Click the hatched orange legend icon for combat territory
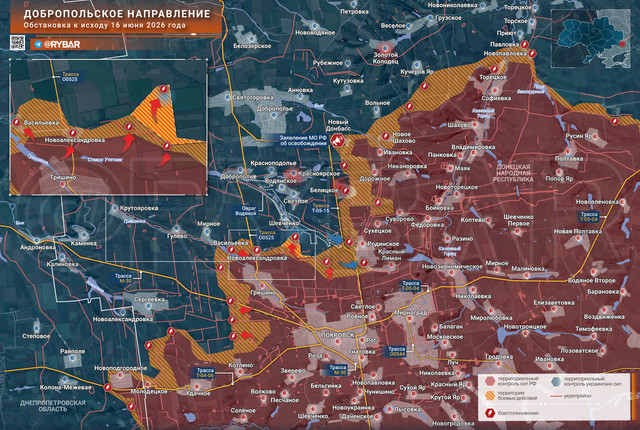Viewport: 640px width, 430px height. pyautogui.click(x=490, y=396)
